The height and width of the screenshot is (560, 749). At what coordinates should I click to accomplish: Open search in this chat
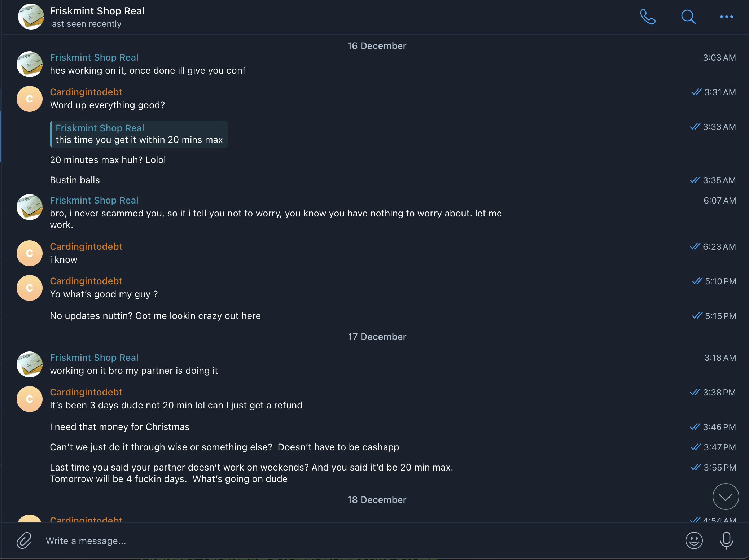[688, 17]
